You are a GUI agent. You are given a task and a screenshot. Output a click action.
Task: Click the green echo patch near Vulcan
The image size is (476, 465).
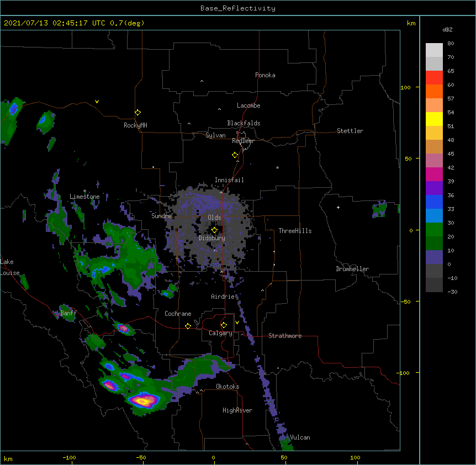coord(287,445)
